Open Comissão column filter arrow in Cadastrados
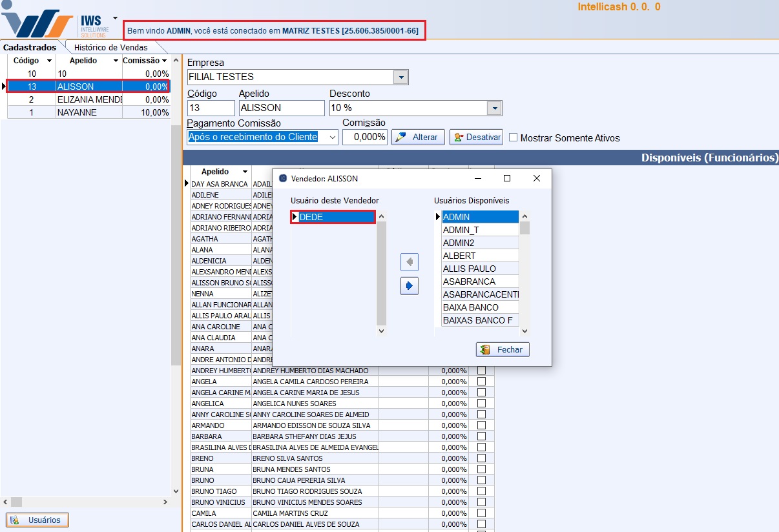The height and width of the screenshot is (532, 779). [165, 61]
